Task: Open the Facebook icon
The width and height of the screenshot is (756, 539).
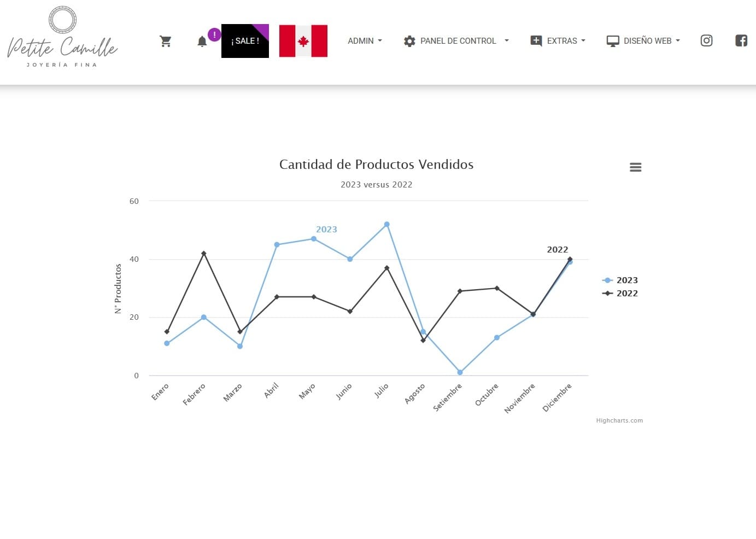Action: coord(741,40)
